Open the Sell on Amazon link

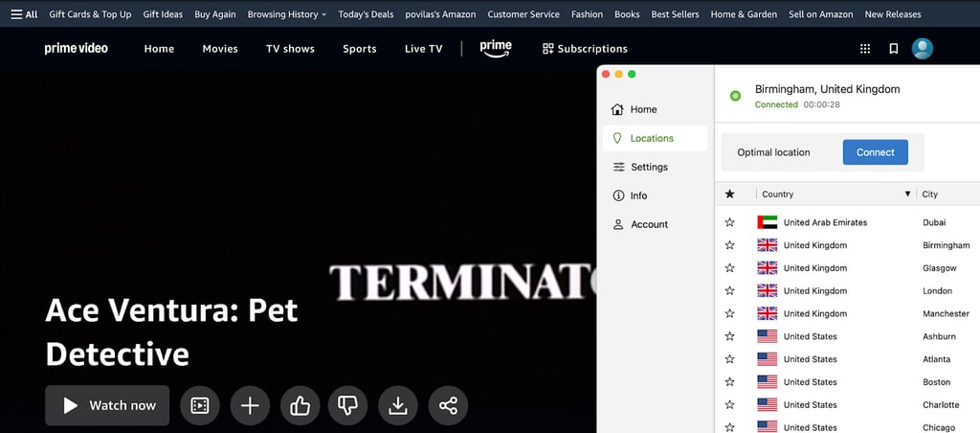pos(820,14)
